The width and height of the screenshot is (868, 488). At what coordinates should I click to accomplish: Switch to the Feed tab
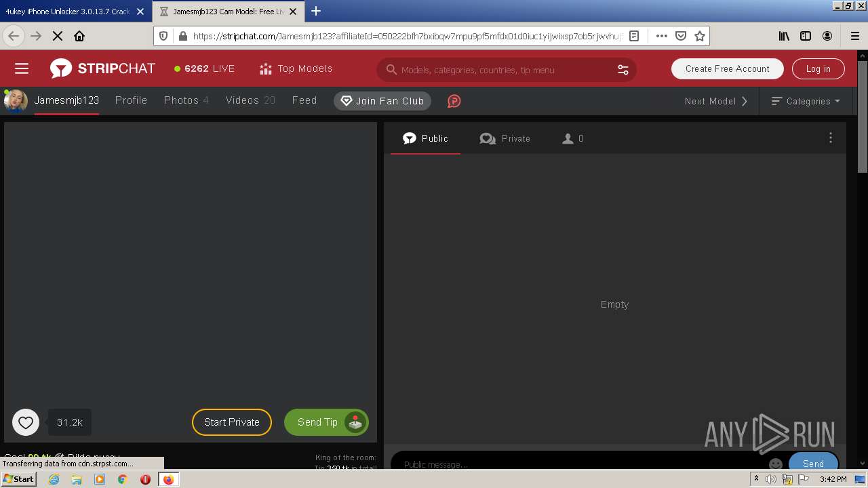click(x=304, y=100)
